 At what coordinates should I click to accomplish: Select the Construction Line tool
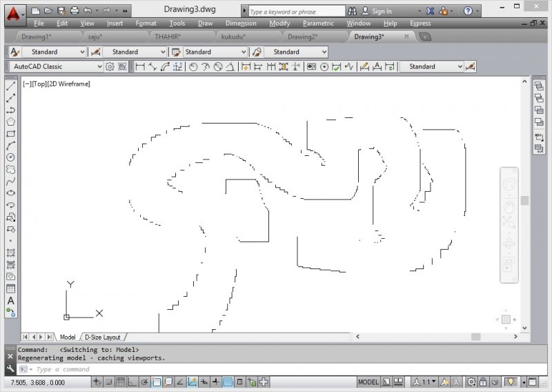click(x=10, y=98)
